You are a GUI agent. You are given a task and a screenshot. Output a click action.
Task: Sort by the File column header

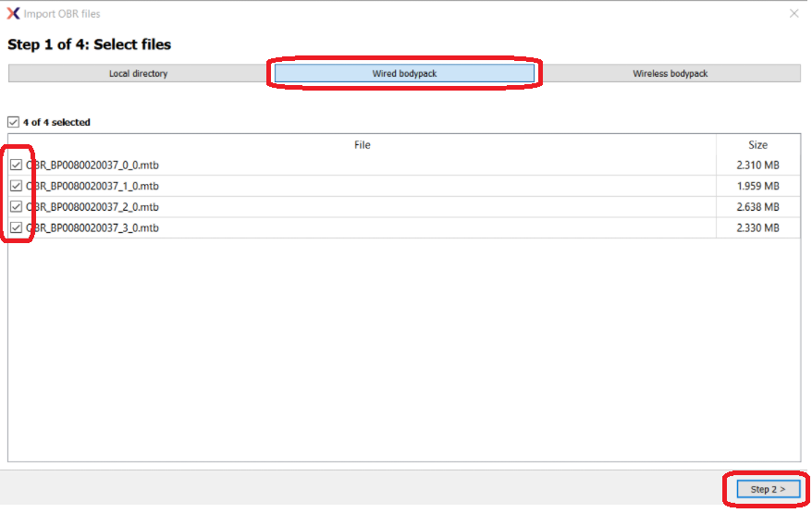tap(362, 145)
